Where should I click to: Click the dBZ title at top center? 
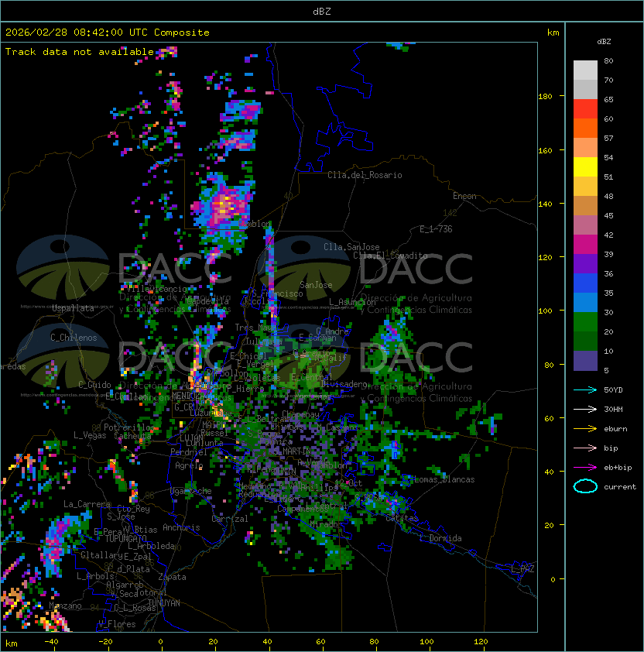click(322, 11)
